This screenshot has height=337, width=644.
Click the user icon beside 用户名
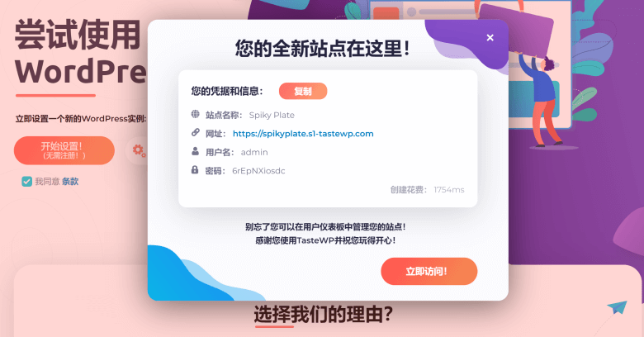[x=195, y=151]
